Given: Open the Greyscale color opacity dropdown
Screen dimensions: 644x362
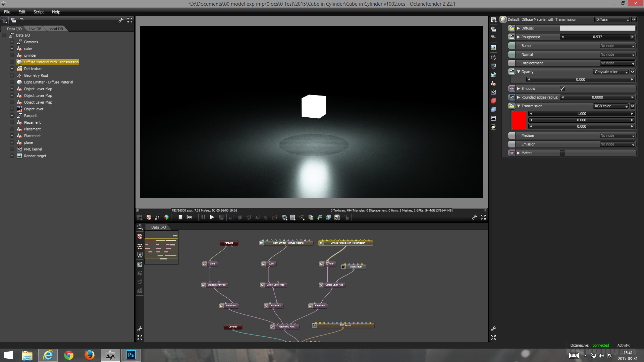Looking at the screenshot, I should (611, 72).
